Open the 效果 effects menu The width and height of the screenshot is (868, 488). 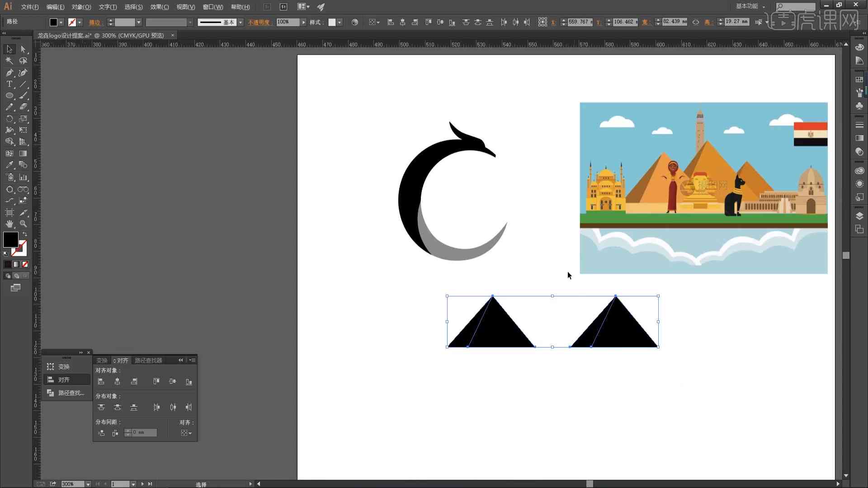coord(157,7)
